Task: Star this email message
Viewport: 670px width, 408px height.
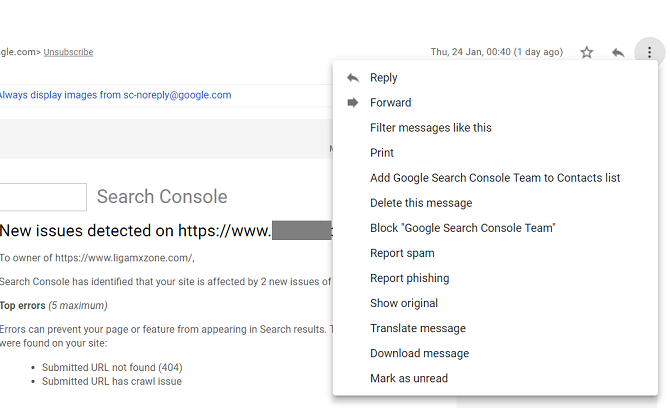Action: coord(587,52)
